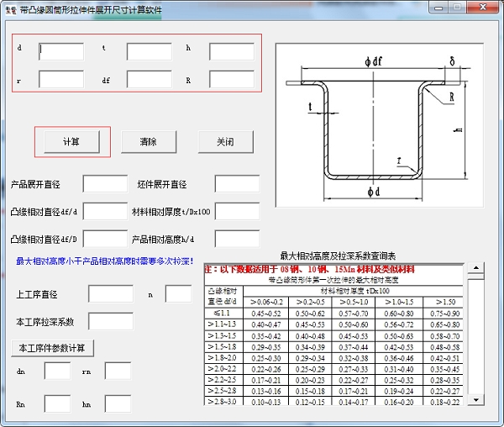
Task: Click the df flange diameter input field
Action: 149,81
